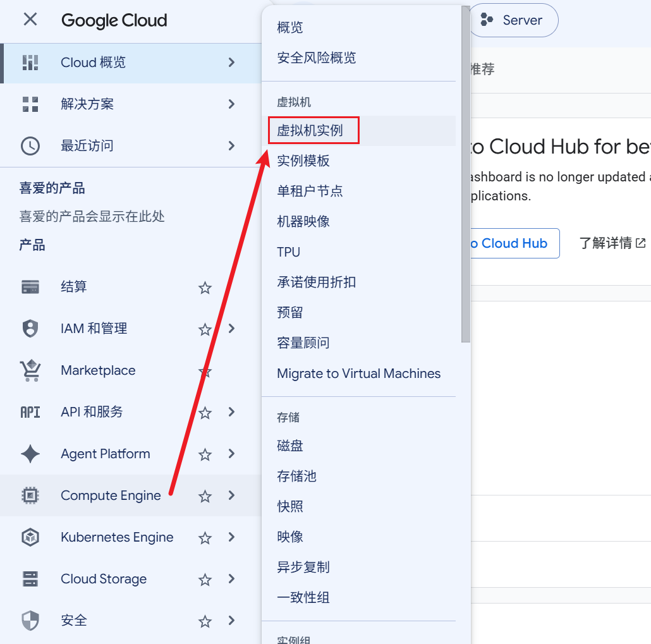The image size is (651, 644).
Task: Expand the Kubernetes Engine submenu chevron
Action: click(x=232, y=537)
